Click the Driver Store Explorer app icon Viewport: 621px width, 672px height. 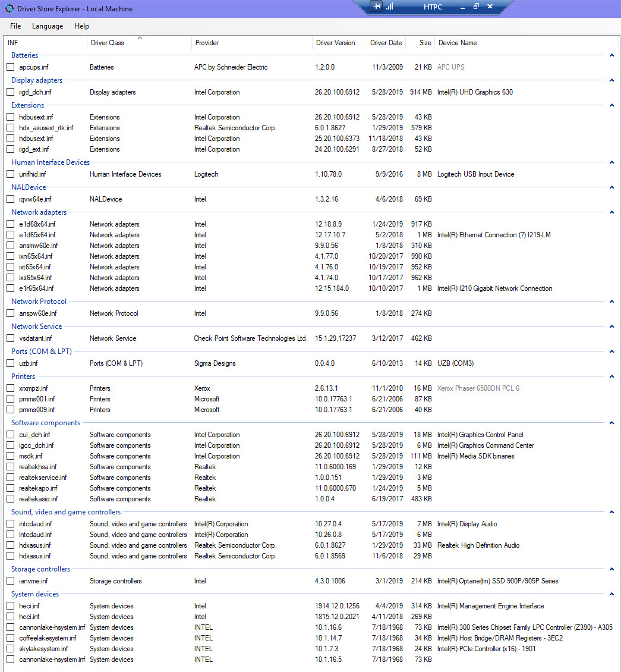pos(9,8)
